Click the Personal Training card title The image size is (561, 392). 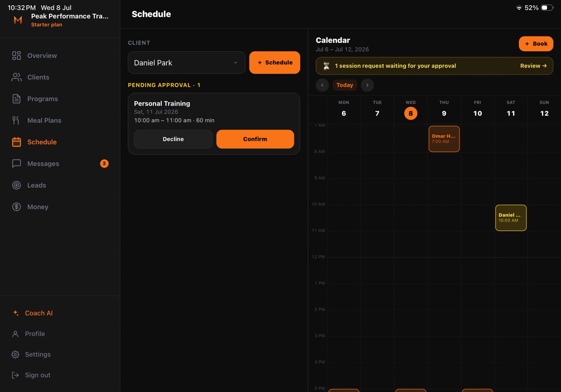point(162,103)
